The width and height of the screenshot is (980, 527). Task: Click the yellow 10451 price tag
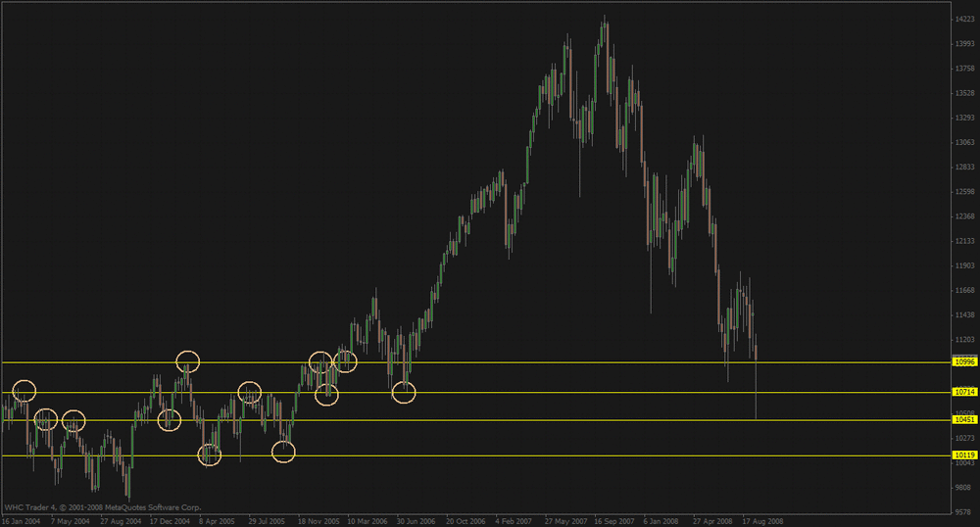(964, 419)
